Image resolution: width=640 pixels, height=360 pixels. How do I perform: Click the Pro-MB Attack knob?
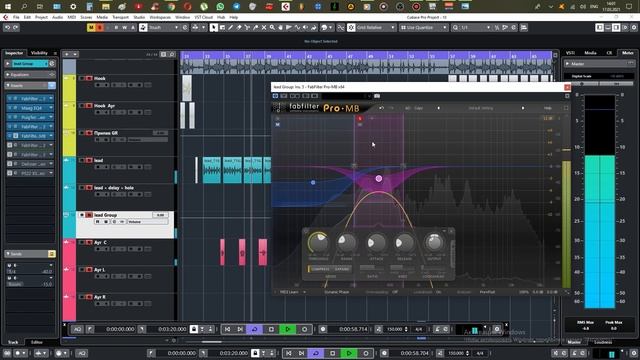(376, 242)
